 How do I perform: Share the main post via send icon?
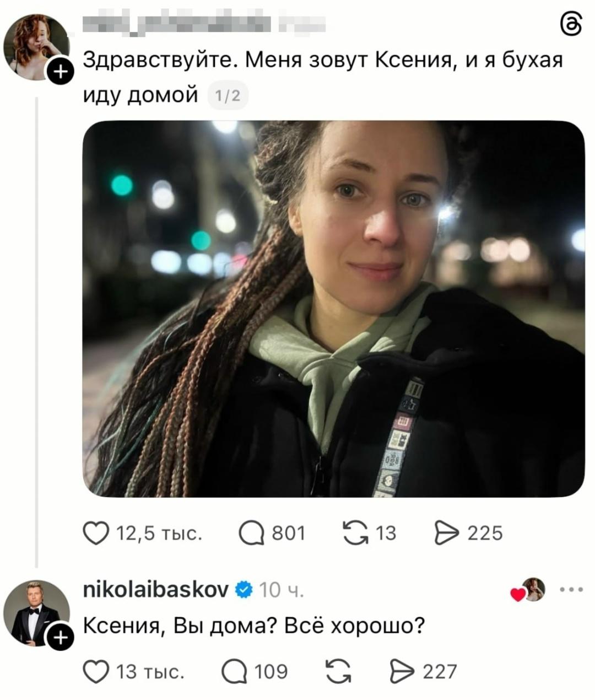click(x=446, y=534)
